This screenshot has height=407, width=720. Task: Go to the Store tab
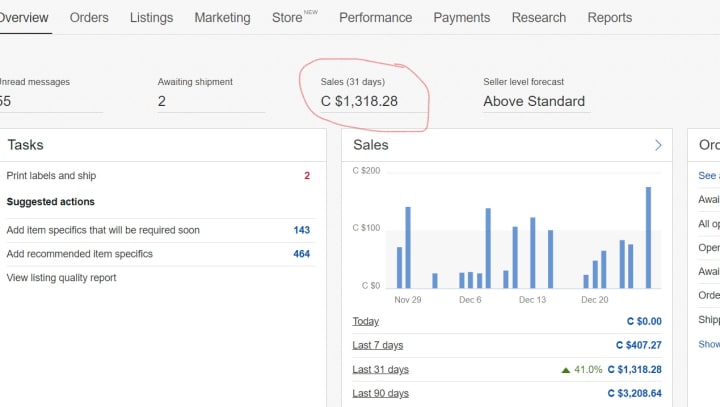[287, 17]
